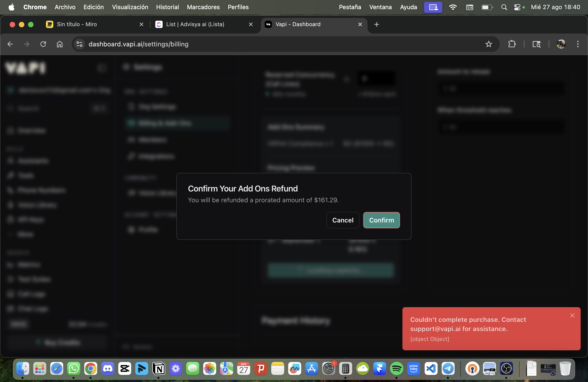588x382 pixels.
Task: Reload the Vapi billing page
Action: pyautogui.click(x=43, y=44)
